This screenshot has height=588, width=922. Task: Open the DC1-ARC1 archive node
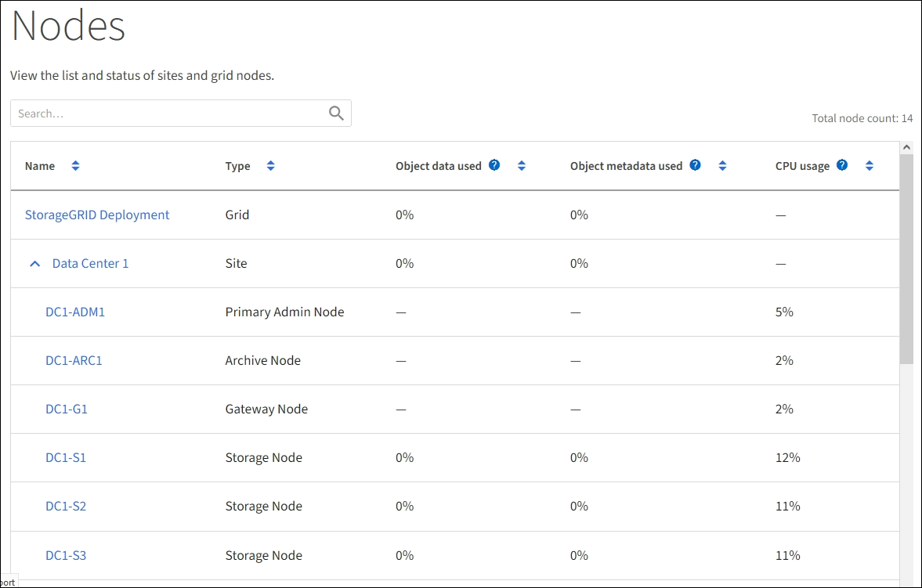pos(74,360)
